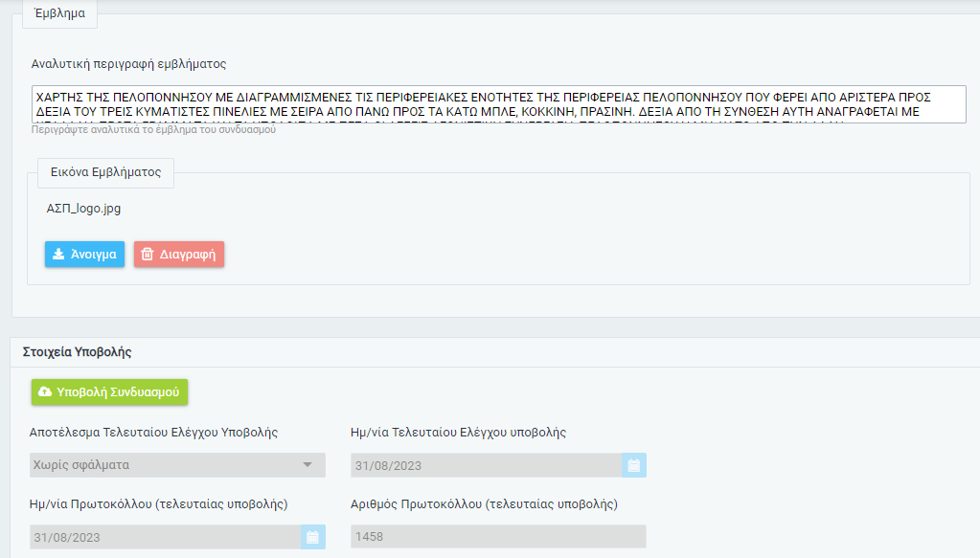
Task: Focus the Ημ/νία Τελευταίου Ελέγχου date field
Action: tap(484, 466)
